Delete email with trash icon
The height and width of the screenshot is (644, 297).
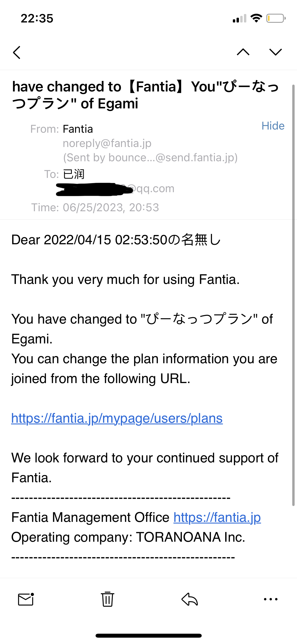[107, 599]
